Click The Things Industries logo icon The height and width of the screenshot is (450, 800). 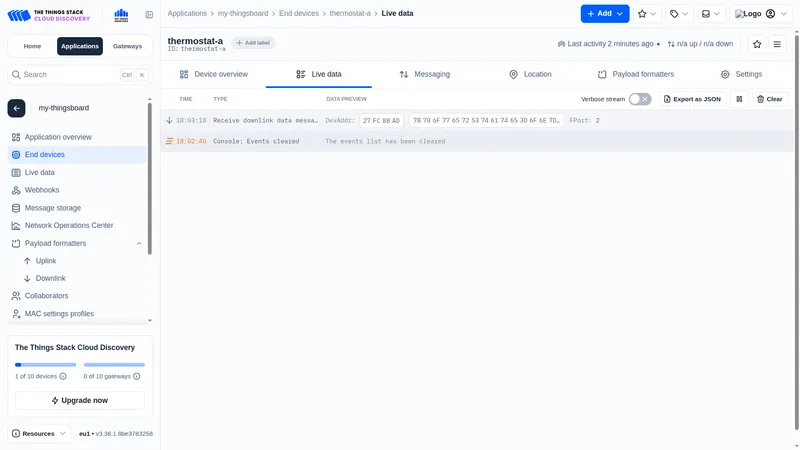[x=121, y=15]
